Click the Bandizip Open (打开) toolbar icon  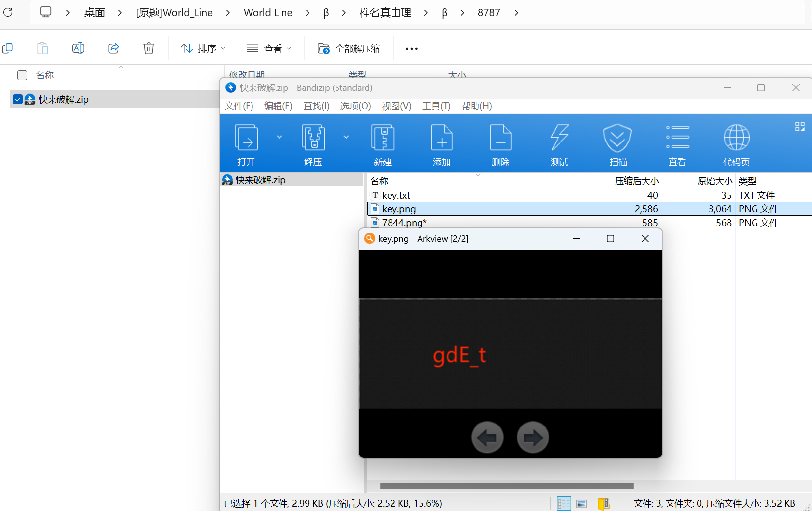pyautogui.click(x=246, y=138)
